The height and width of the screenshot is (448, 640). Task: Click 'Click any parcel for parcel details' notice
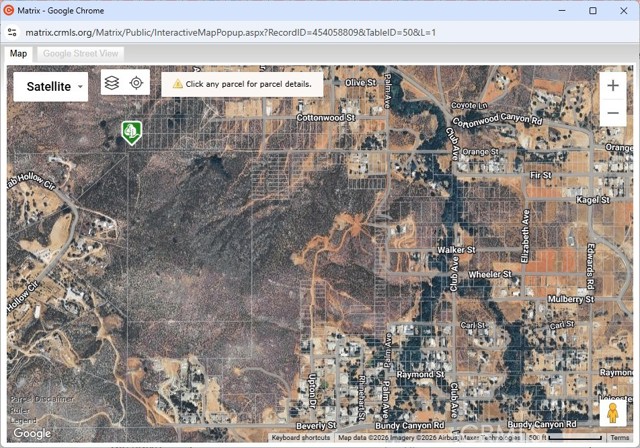[242, 84]
